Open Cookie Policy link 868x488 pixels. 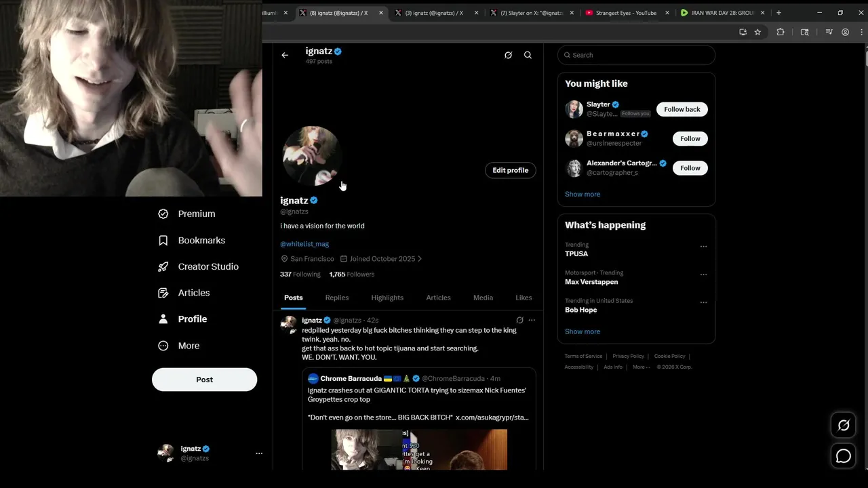[x=669, y=356]
